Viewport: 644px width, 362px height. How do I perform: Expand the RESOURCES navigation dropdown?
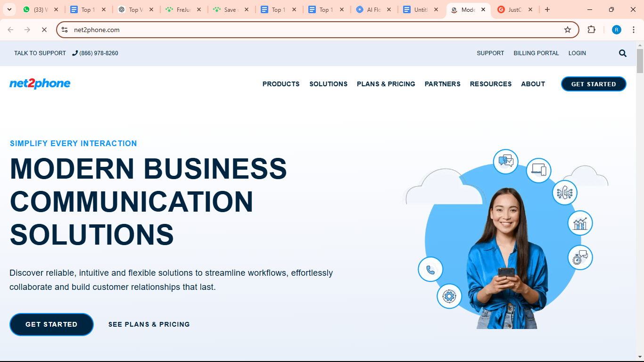click(490, 84)
